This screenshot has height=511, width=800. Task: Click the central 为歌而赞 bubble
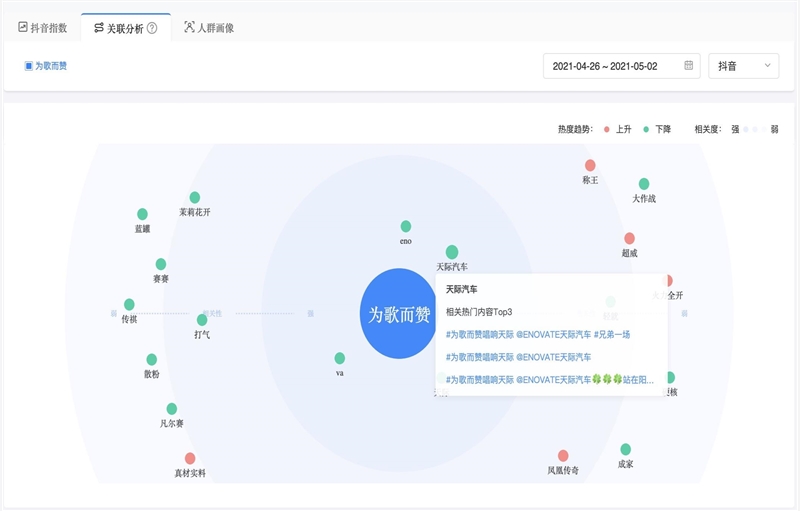(x=399, y=314)
